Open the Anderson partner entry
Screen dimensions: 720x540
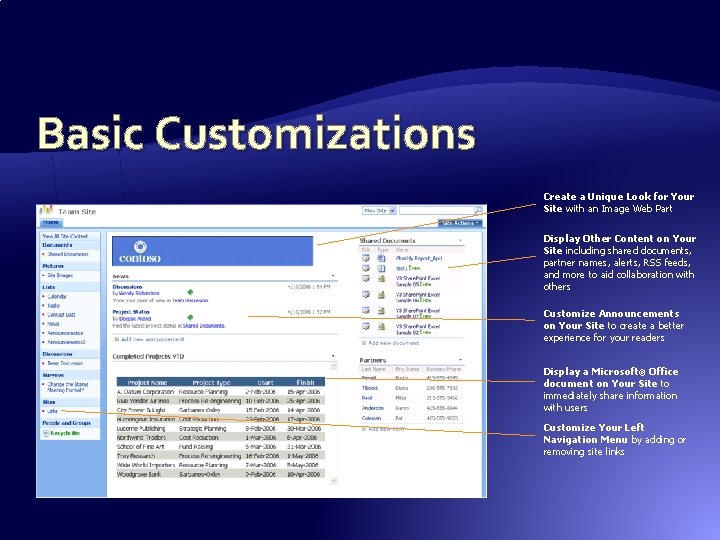coord(372,408)
